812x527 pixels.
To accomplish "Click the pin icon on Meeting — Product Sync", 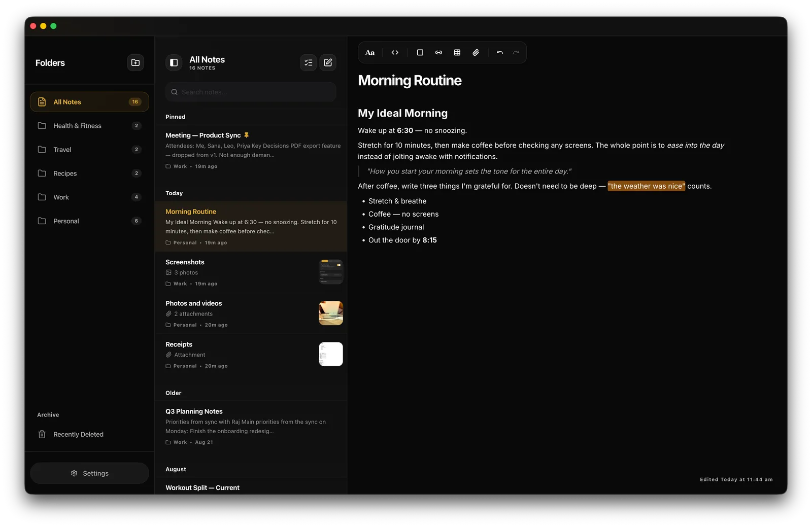I will pyautogui.click(x=246, y=135).
